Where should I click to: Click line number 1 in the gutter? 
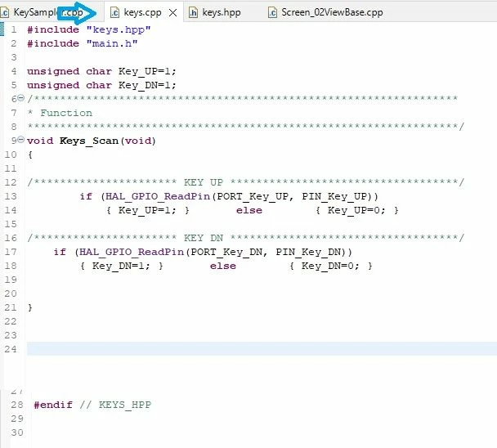pyautogui.click(x=14, y=29)
